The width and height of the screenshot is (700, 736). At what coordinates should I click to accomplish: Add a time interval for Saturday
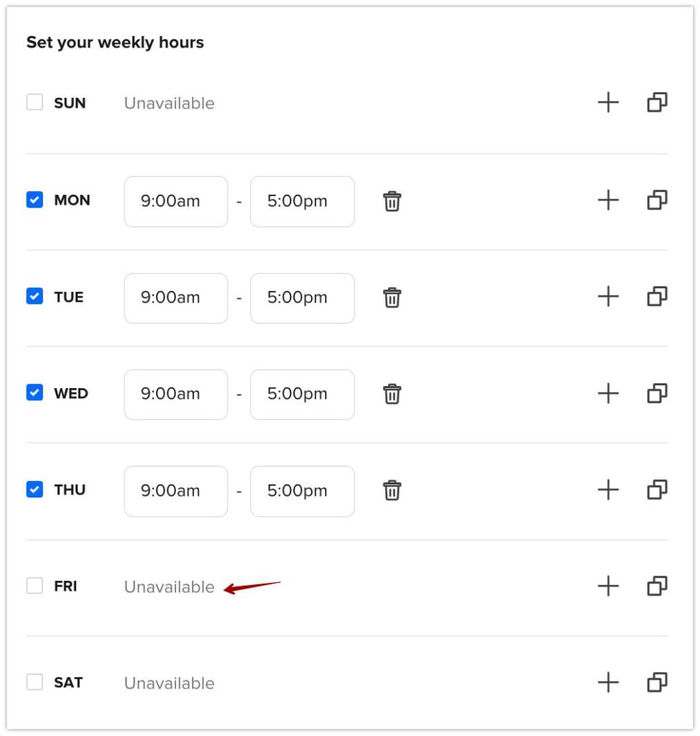coord(608,682)
